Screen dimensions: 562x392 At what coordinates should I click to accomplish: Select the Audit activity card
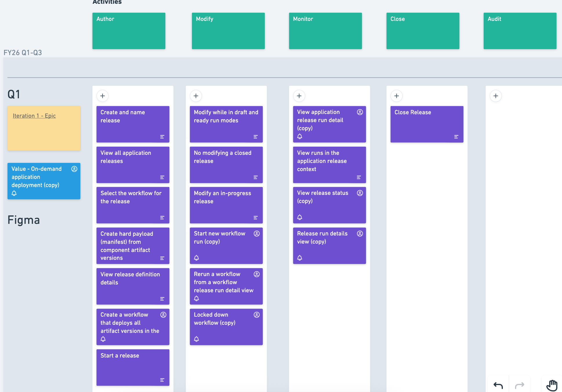click(x=520, y=31)
